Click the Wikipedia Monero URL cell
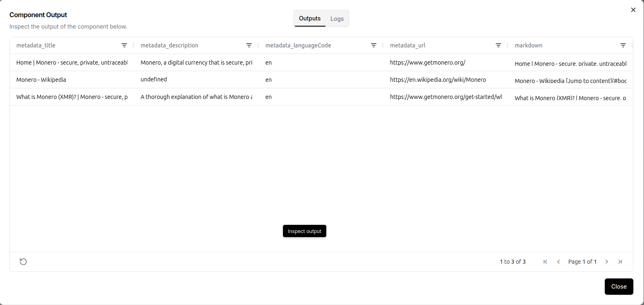 [x=438, y=80]
